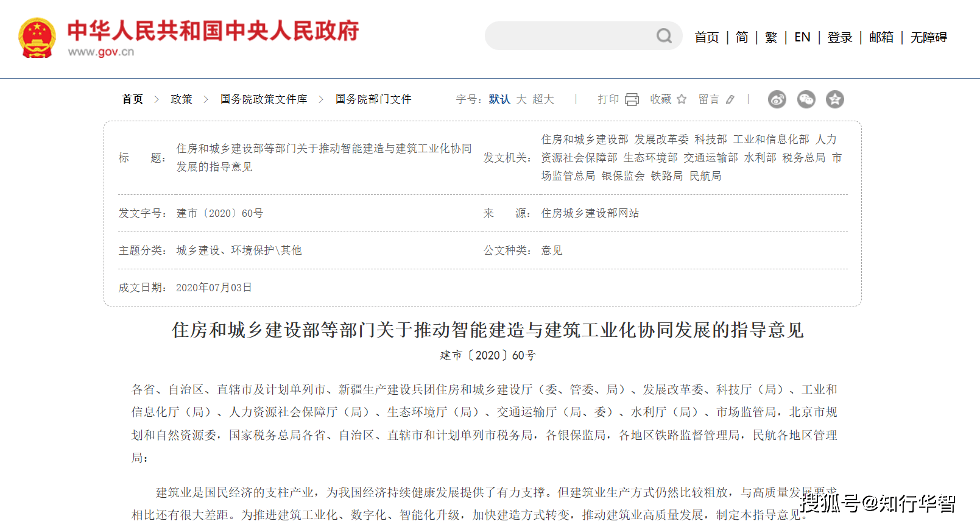Share the page to Weibo
Image resolution: width=980 pixels, height=524 pixels.
point(777,99)
